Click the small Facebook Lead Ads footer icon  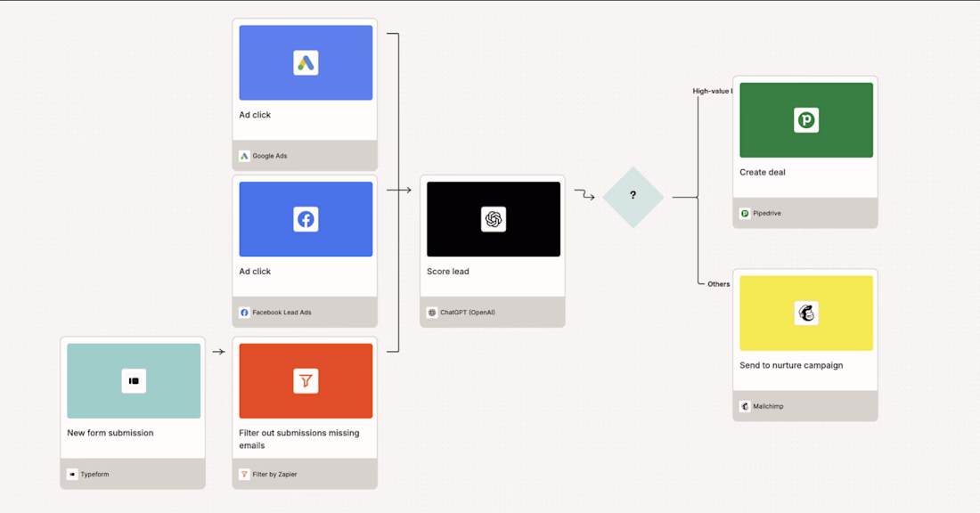click(x=244, y=313)
